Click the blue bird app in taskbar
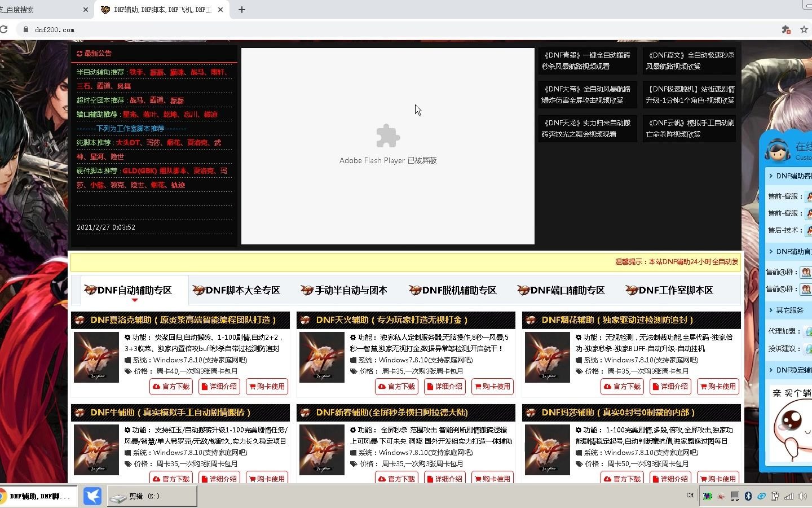Image resolution: width=812 pixels, height=508 pixels. coord(92,496)
